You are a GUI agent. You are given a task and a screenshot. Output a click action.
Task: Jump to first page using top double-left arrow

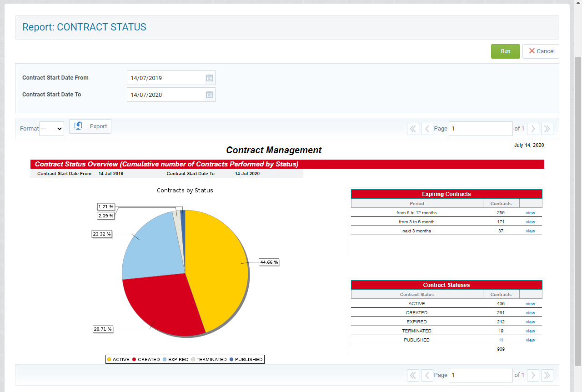[413, 129]
